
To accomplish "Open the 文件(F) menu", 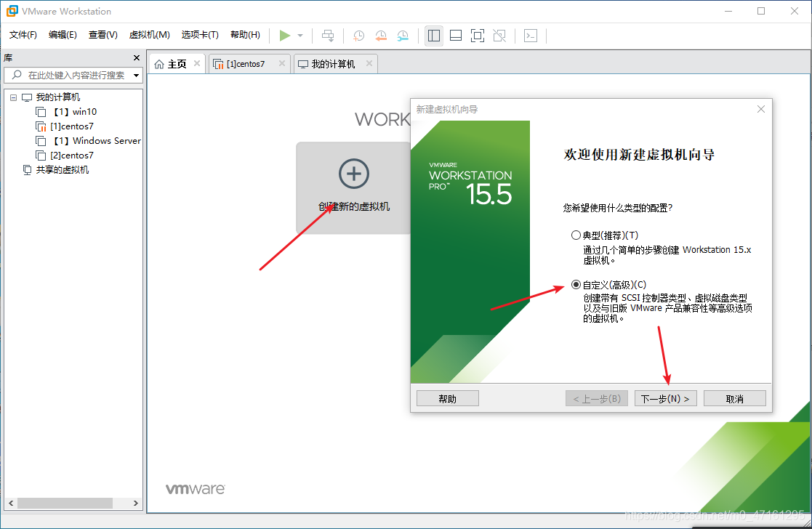I will [x=23, y=35].
